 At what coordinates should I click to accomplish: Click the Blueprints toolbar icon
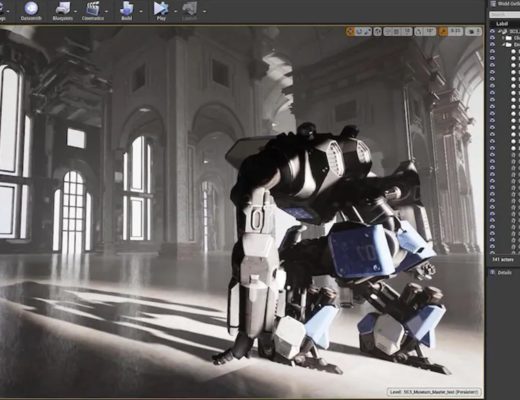63,11
